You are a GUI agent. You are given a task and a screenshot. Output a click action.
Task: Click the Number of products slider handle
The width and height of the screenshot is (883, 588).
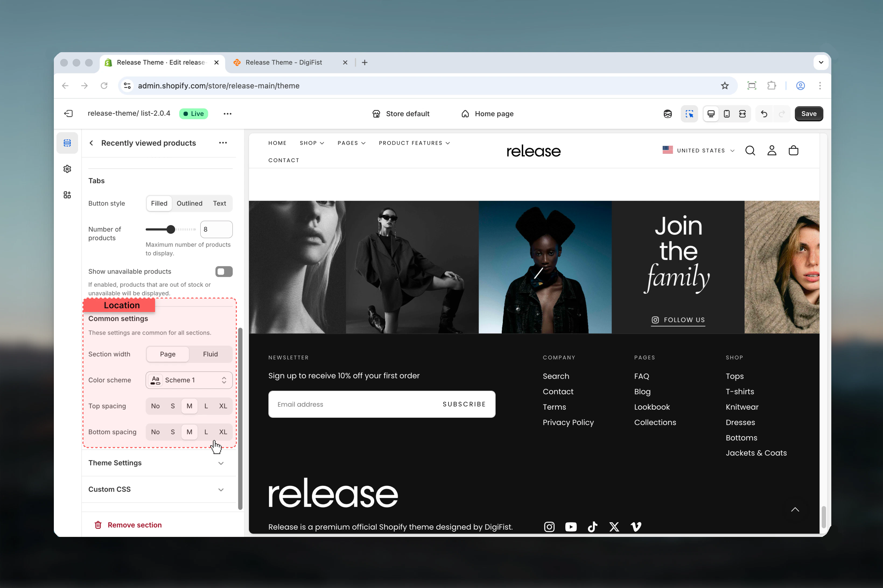pyautogui.click(x=171, y=229)
